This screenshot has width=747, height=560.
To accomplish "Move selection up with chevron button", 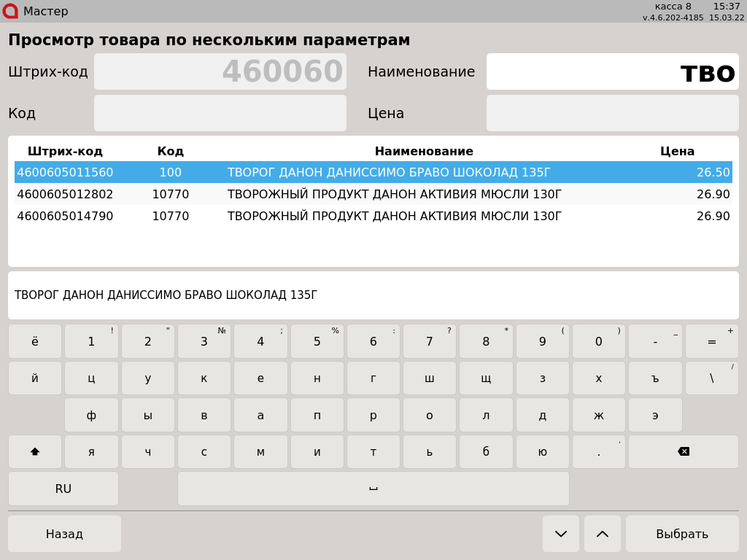I will 602,534.
